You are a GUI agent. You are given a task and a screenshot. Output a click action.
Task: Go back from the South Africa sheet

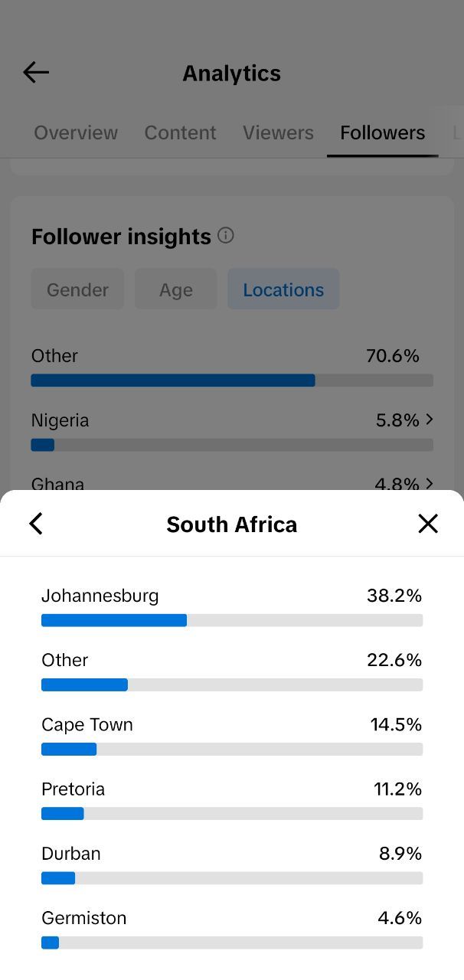(36, 524)
